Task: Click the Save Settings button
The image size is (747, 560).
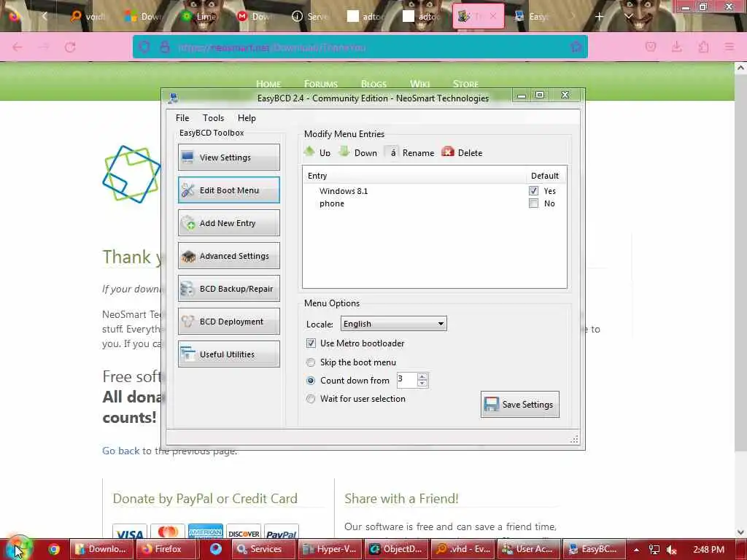Action: pos(519,404)
